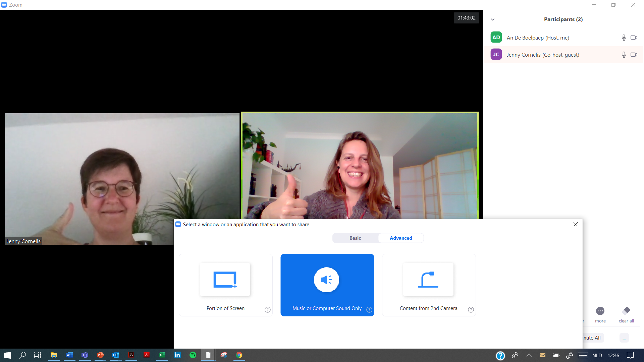Open the clock showing 12:36
This screenshot has width=644, height=362.
coord(613,355)
